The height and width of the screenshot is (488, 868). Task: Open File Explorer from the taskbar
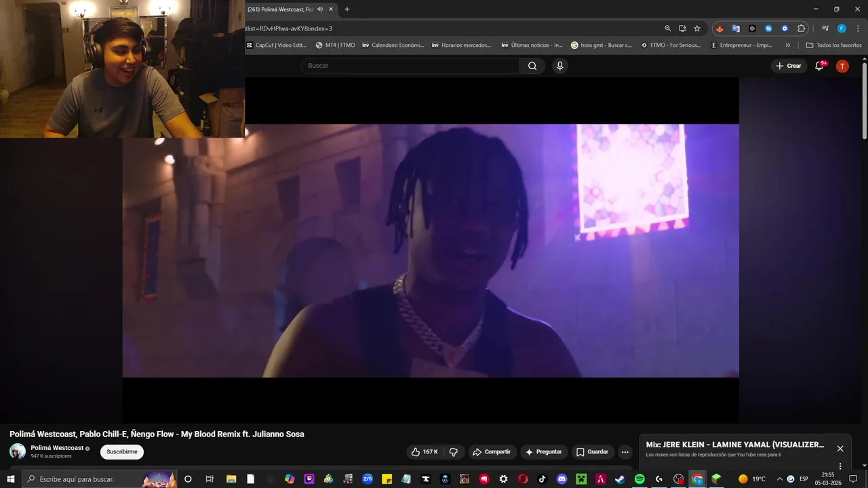[231, 479]
